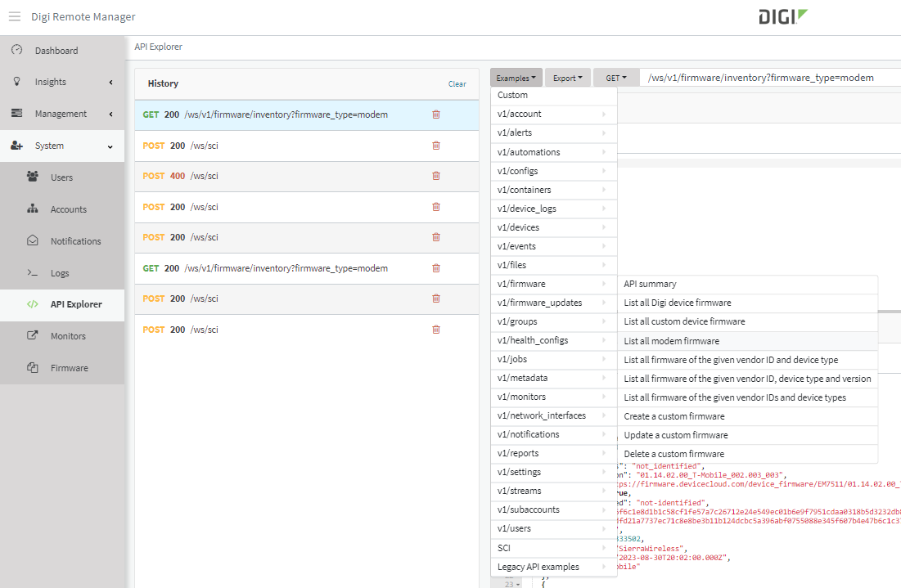
Task: Open the v1/alerts menu entry
Action: 553,132
